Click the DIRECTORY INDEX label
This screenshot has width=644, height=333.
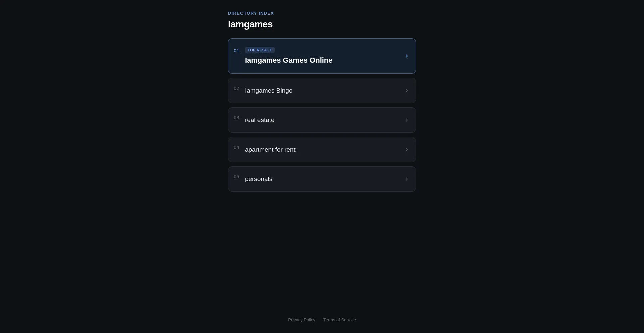[251, 13]
